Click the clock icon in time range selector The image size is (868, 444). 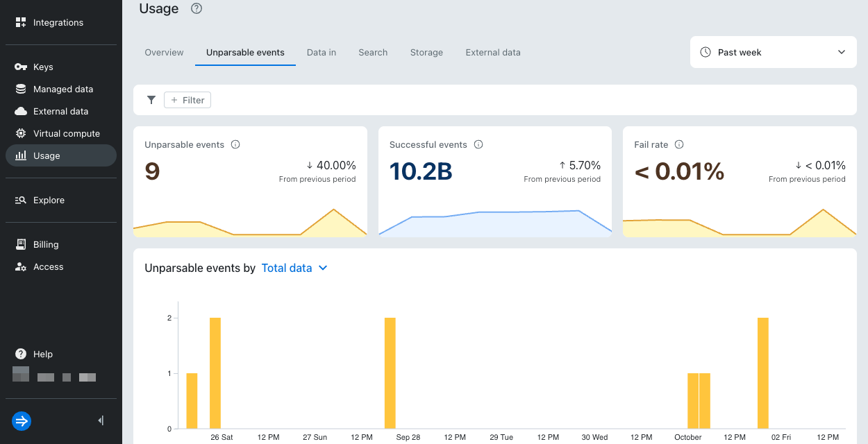[706, 53]
